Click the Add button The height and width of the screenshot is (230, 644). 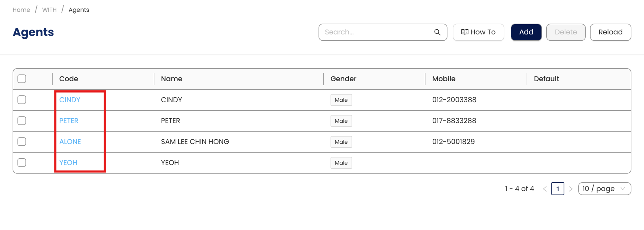[526, 32]
